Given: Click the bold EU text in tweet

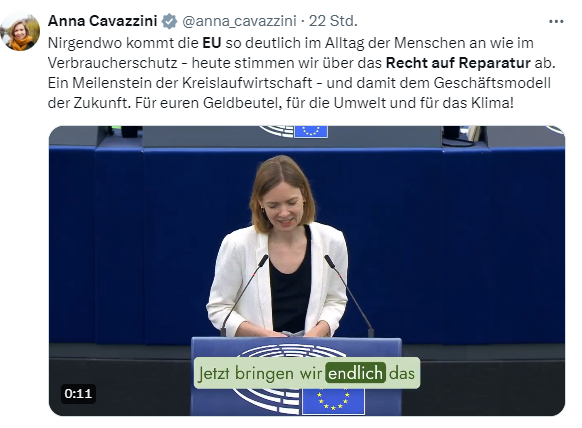Looking at the screenshot, I should pyautogui.click(x=212, y=43).
